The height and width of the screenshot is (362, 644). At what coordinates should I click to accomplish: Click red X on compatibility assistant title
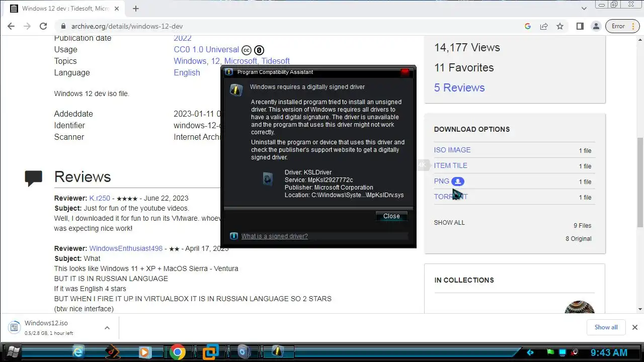click(x=405, y=72)
